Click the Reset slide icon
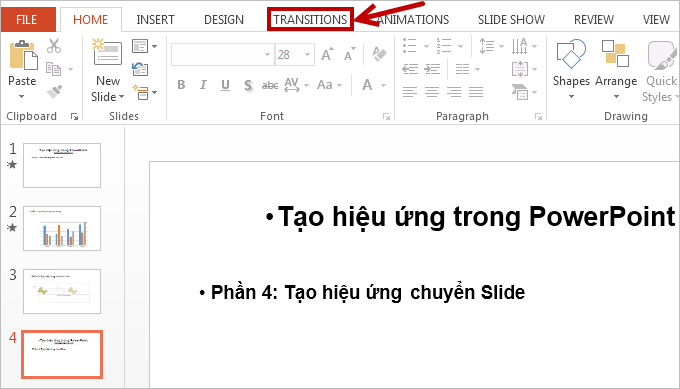Viewport: 680px width, 389px height. 140,69
